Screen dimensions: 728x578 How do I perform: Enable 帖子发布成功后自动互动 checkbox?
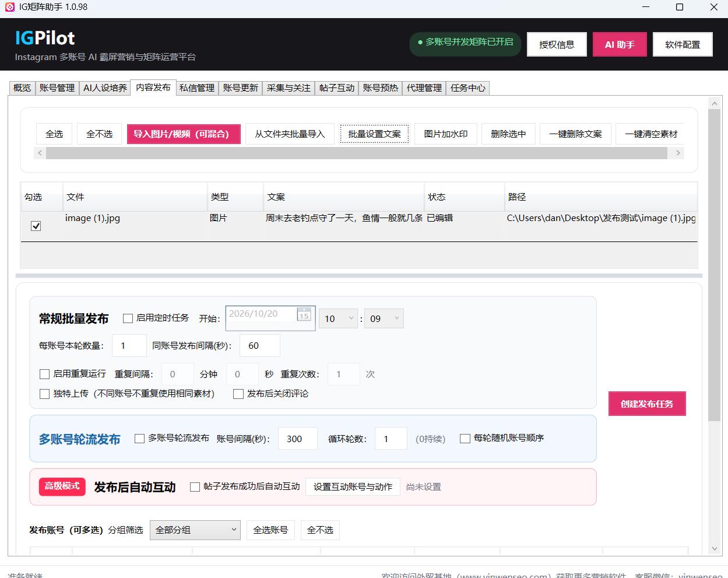click(x=195, y=486)
